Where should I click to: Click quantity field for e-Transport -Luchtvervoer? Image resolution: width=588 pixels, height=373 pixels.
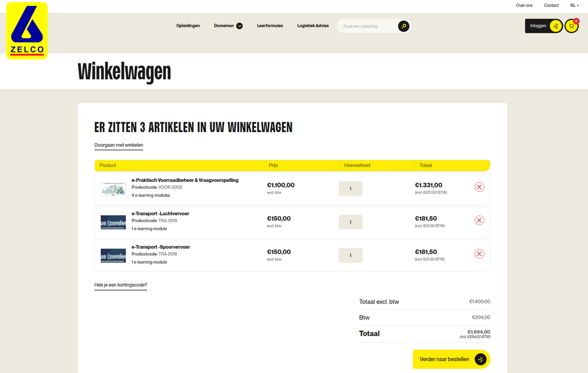click(x=350, y=222)
